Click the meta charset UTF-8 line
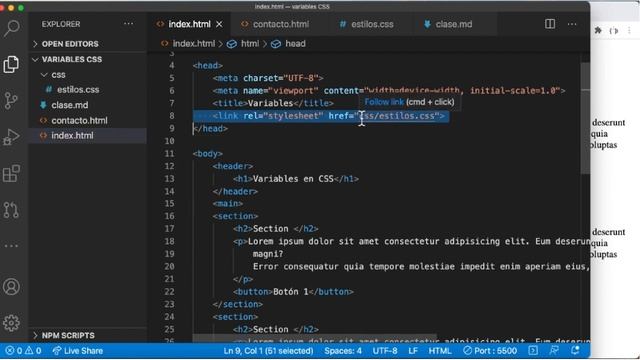Viewport: 640px width, 360px height. (x=268, y=78)
